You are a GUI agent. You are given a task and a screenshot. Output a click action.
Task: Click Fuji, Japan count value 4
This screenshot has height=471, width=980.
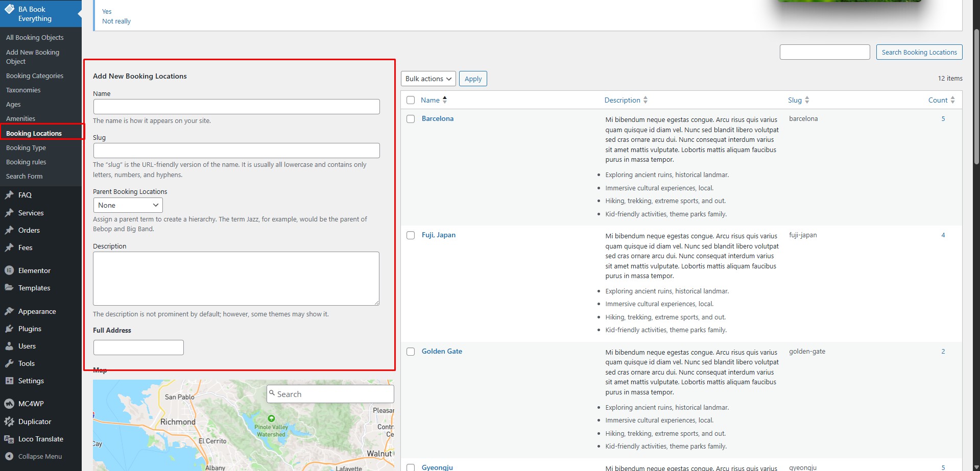click(x=943, y=235)
